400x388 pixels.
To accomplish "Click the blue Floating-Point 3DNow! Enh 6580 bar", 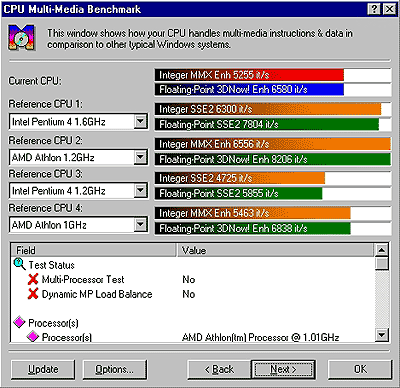I will click(249, 89).
